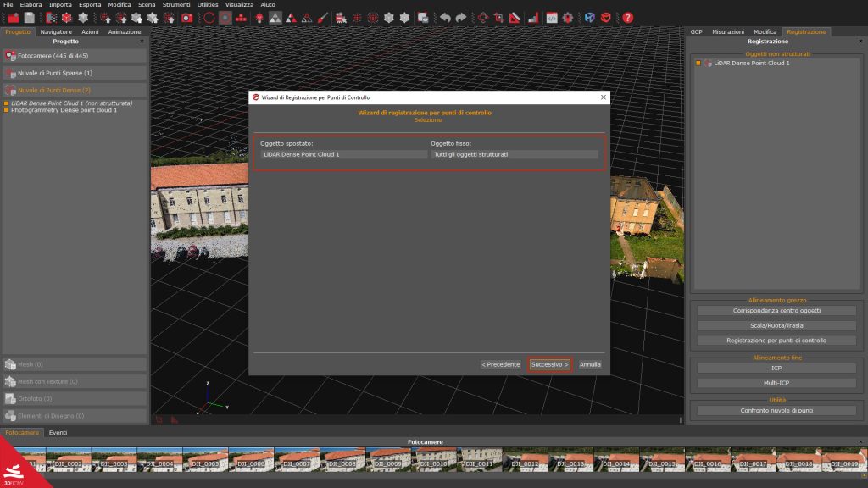This screenshot has width=868, height=488.
Task: Switch to the Animazione tab
Action: pyautogui.click(x=125, y=32)
